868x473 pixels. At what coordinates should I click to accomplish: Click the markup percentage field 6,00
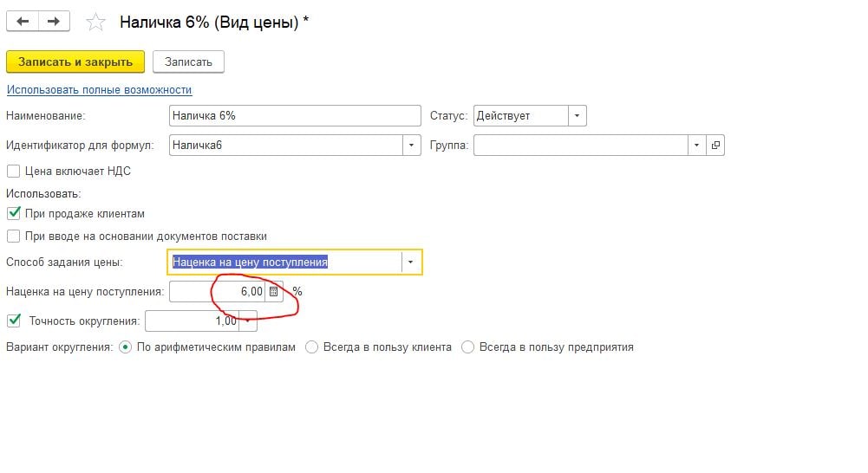tap(217, 292)
